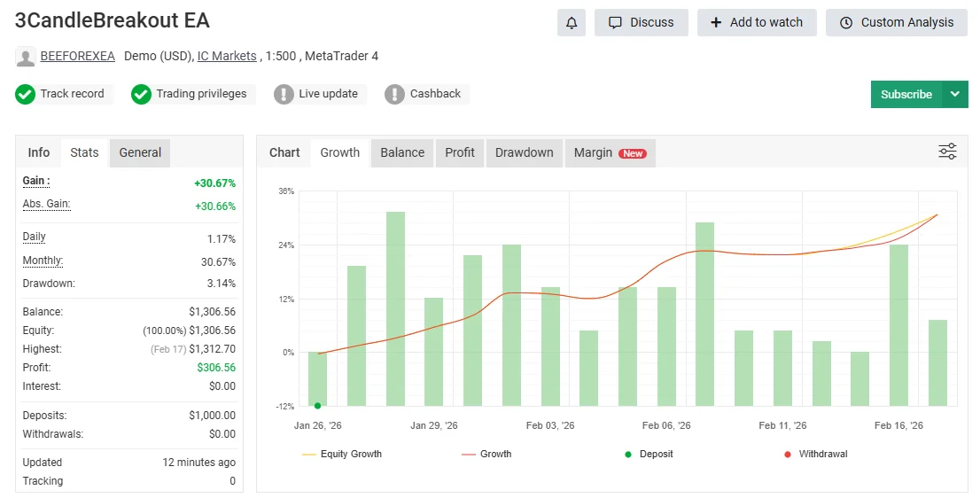Click the bell notification icon
The width and height of the screenshot is (980, 498).
click(572, 23)
